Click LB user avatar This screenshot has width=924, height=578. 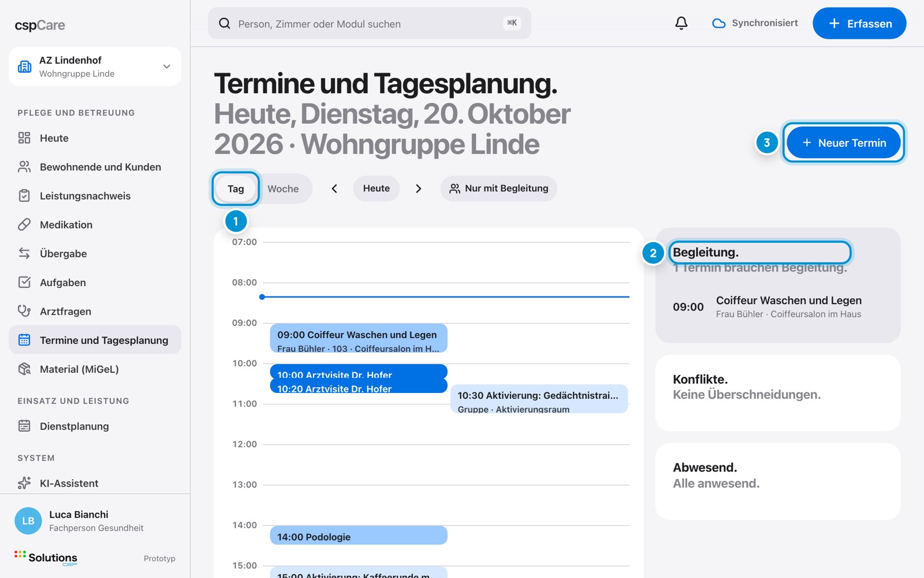pos(28,521)
